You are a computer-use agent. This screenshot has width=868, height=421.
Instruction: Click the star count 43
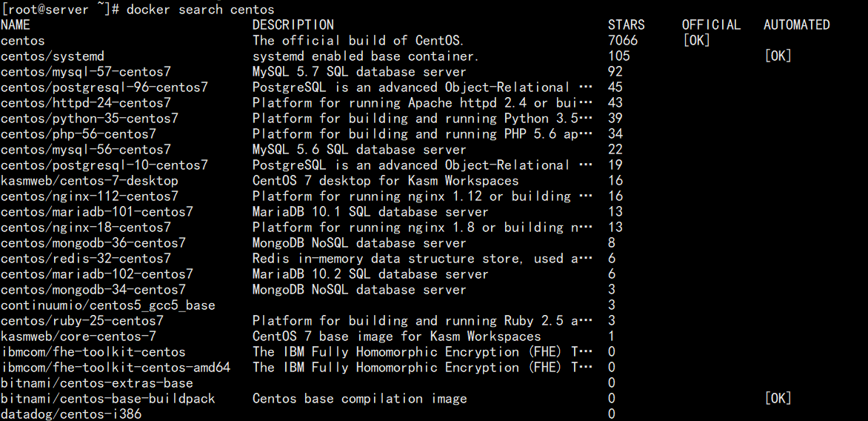(615, 102)
